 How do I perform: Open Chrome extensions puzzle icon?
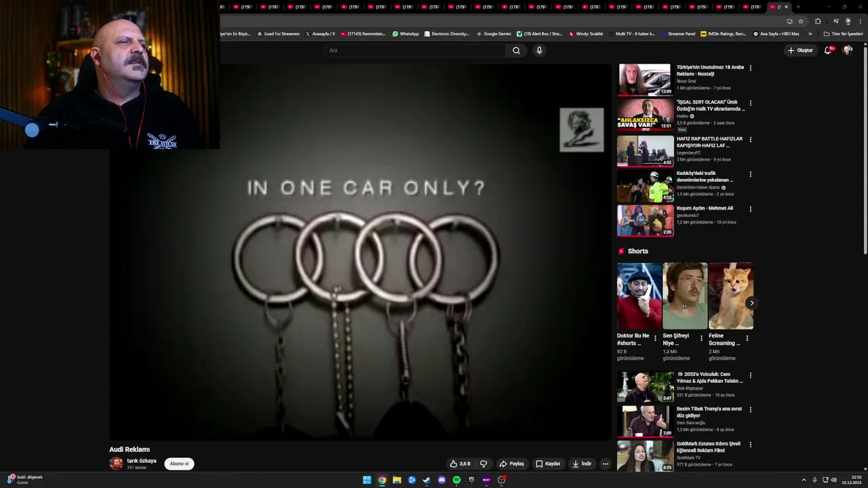(818, 21)
